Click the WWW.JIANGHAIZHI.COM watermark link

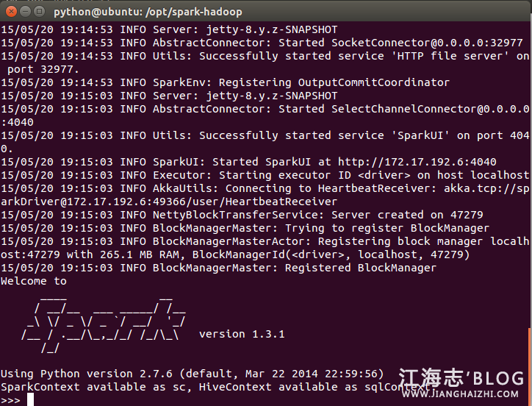(461, 395)
